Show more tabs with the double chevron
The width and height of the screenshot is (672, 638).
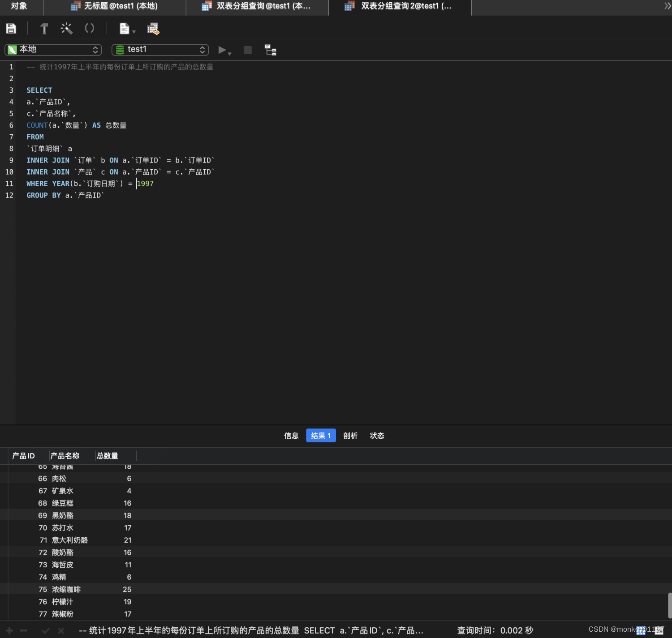click(x=668, y=6)
